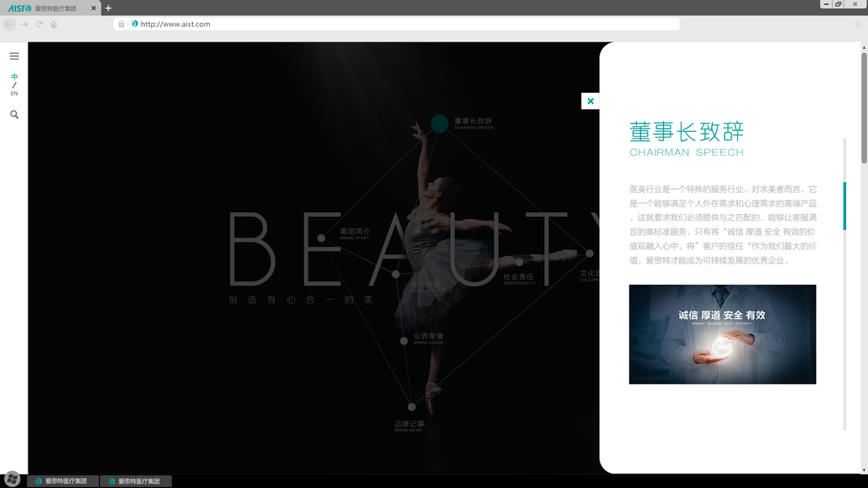
Task: Click the 创造身心合一的美 slogan text
Action: (x=301, y=300)
